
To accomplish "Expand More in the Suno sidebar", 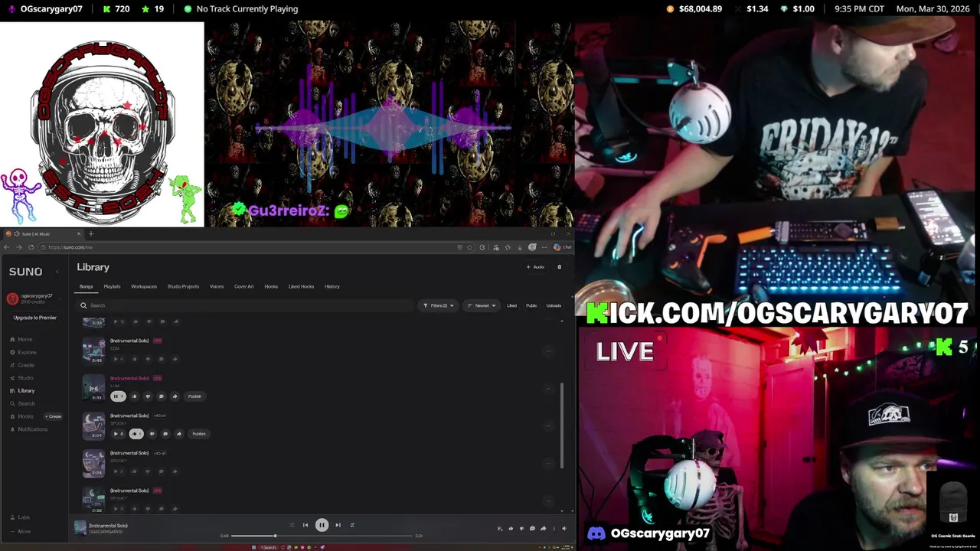I will click(21, 531).
